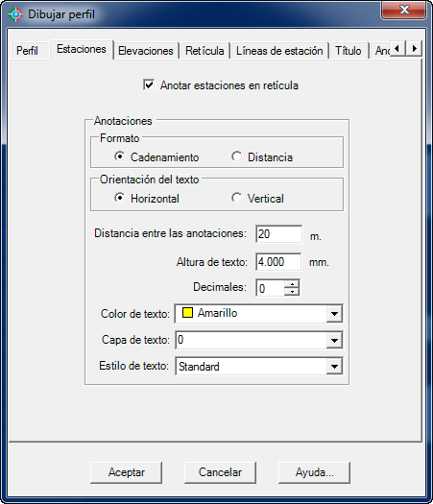
Task: Toggle Anotar estaciones en retícula checkbox
Action: coord(149,85)
